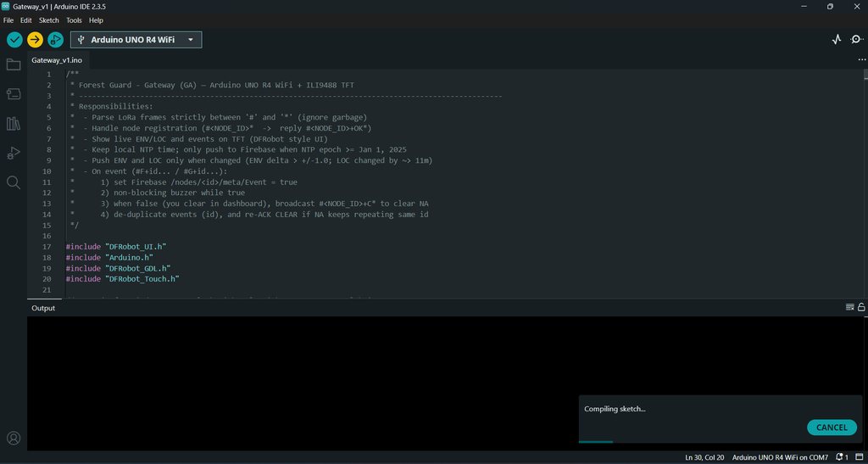Click the "Arduino.h" include line
Screen dimensions: 868x464
tap(109, 258)
